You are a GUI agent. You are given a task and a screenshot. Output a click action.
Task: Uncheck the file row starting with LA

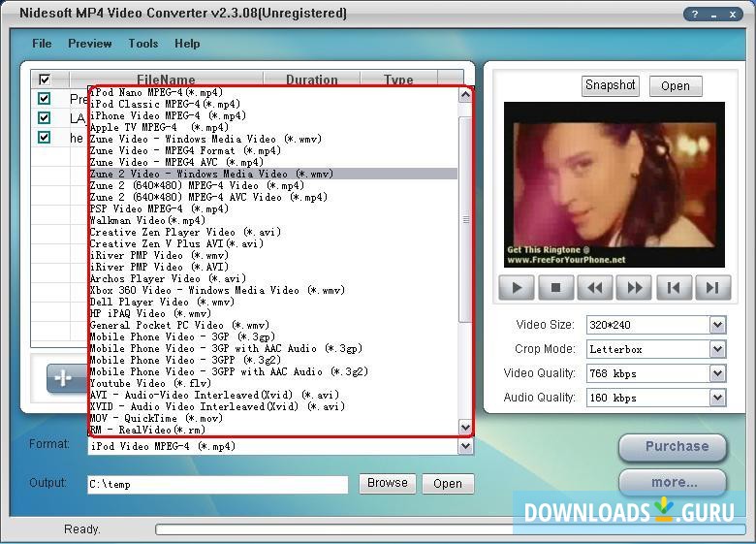45,117
